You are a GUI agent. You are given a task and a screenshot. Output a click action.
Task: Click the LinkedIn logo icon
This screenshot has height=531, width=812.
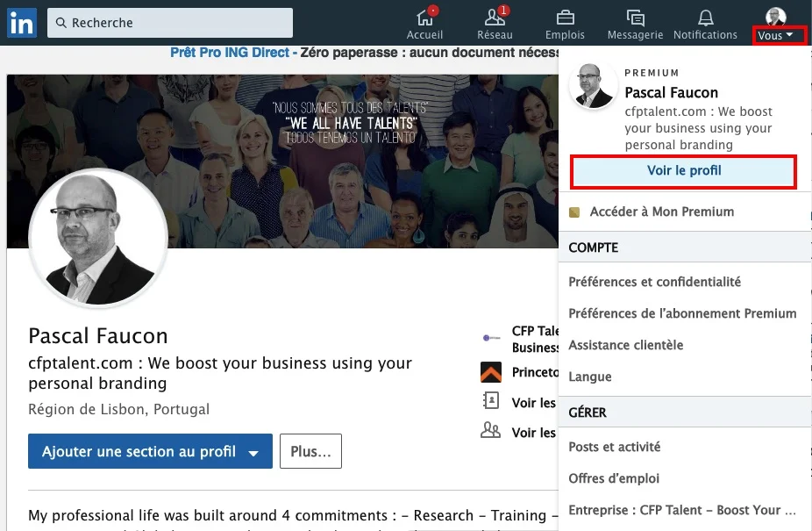click(x=22, y=23)
